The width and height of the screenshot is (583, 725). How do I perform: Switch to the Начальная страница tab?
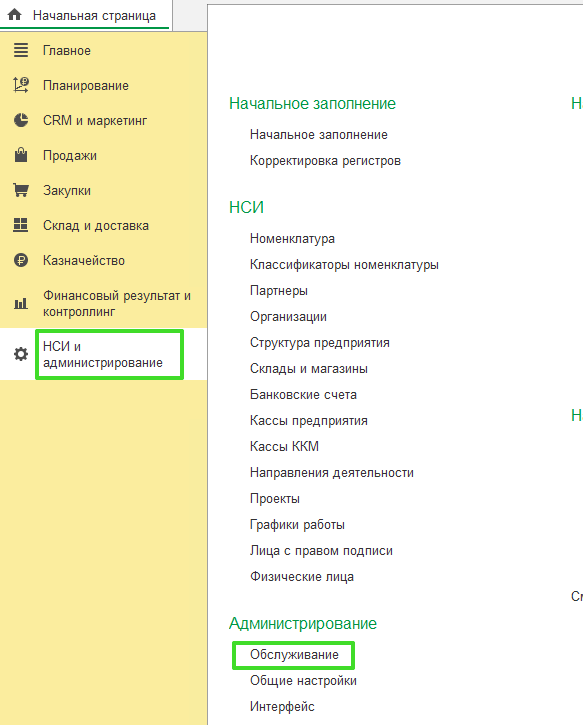pyautogui.click(x=94, y=15)
